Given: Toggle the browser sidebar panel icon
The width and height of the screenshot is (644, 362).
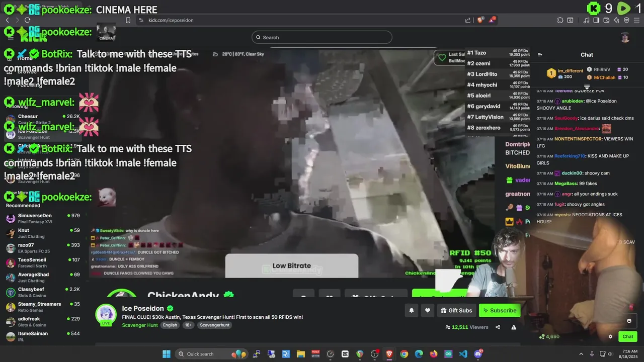Looking at the screenshot, I should pos(596,20).
